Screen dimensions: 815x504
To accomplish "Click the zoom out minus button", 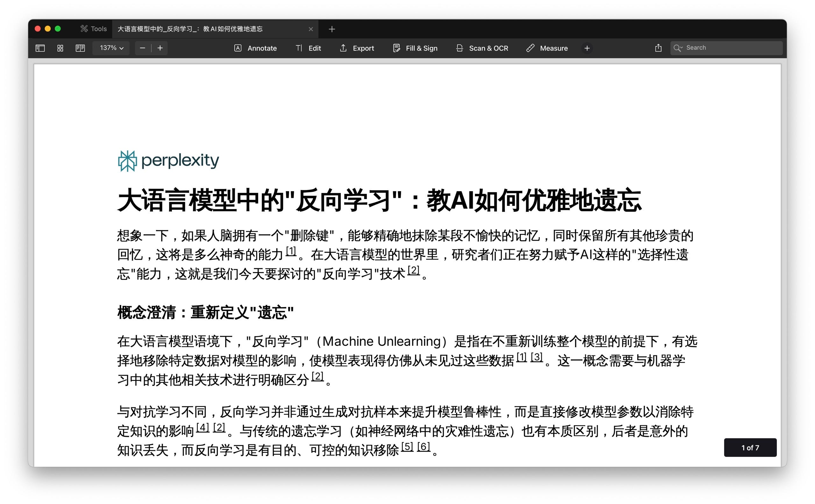I will point(142,48).
